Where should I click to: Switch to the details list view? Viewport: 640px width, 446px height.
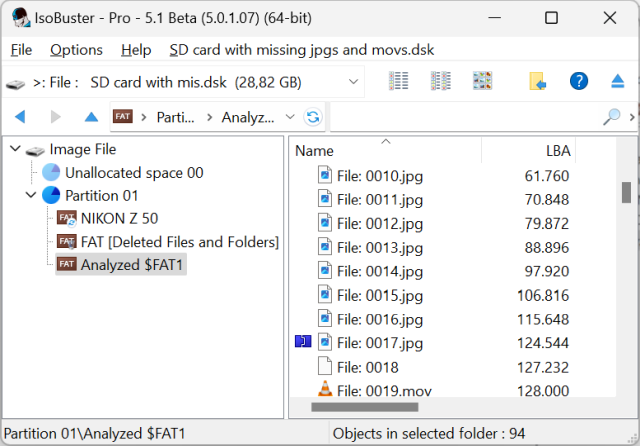click(x=398, y=81)
